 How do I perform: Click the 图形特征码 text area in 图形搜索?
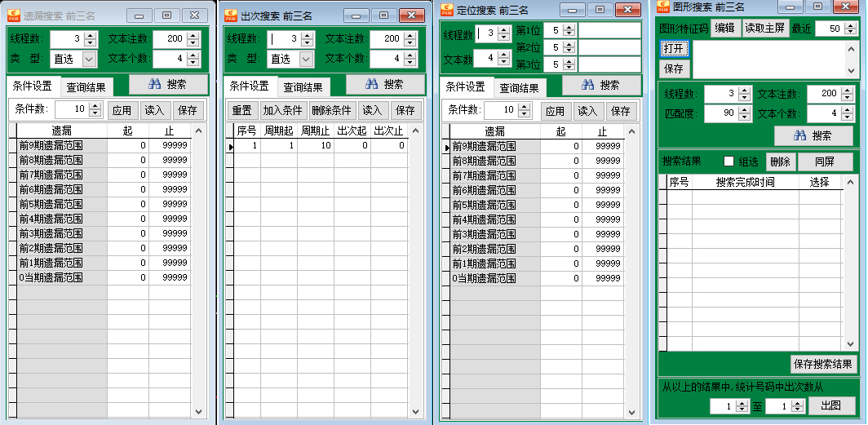tap(769, 60)
